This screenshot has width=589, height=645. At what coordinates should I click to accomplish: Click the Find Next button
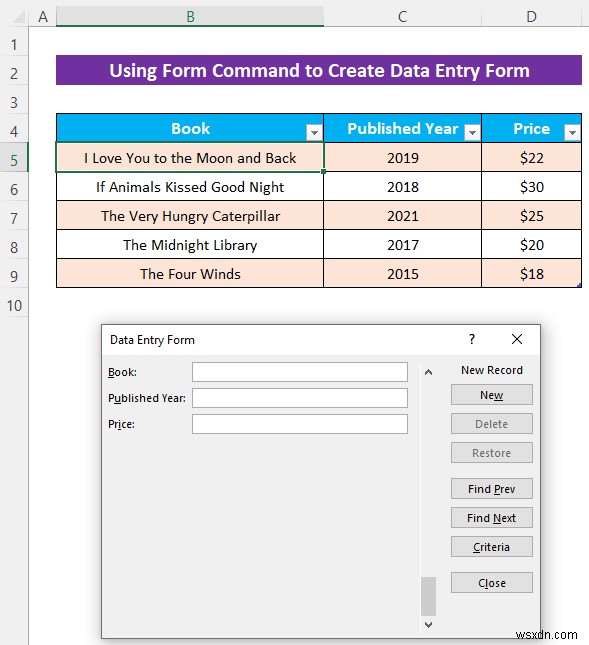(492, 518)
